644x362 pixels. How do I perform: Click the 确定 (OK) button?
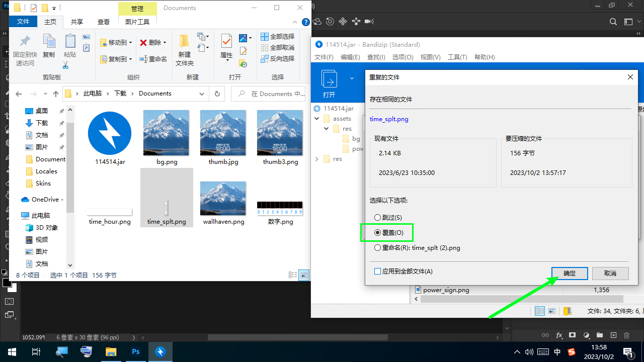pyautogui.click(x=570, y=274)
